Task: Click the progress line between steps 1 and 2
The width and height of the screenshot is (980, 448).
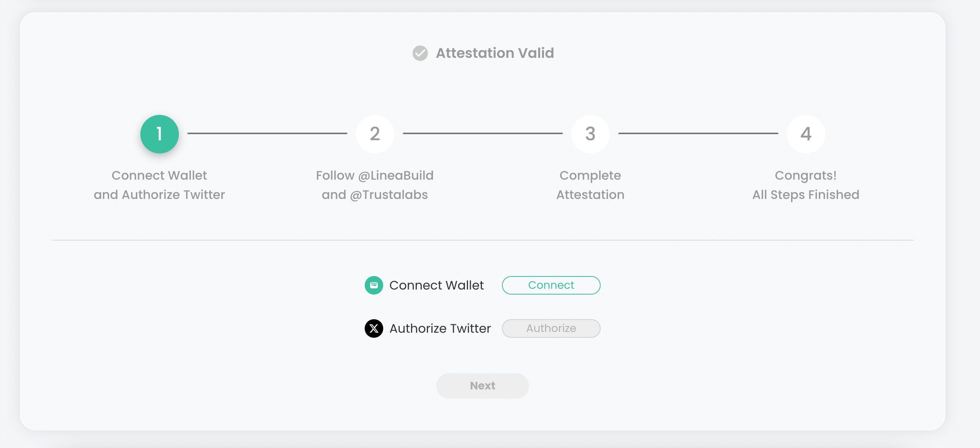Action: click(x=267, y=133)
